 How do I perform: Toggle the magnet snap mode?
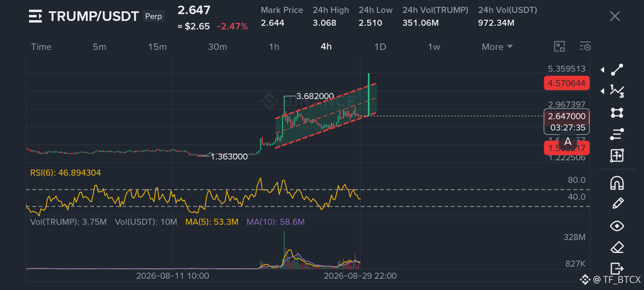point(617,183)
